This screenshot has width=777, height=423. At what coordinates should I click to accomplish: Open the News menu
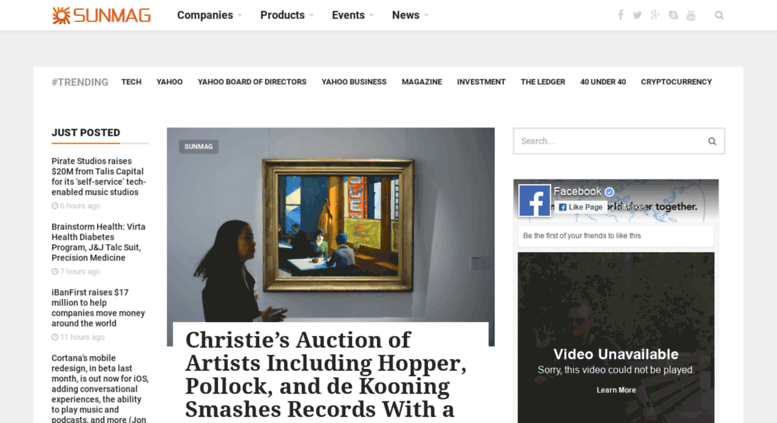point(410,15)
